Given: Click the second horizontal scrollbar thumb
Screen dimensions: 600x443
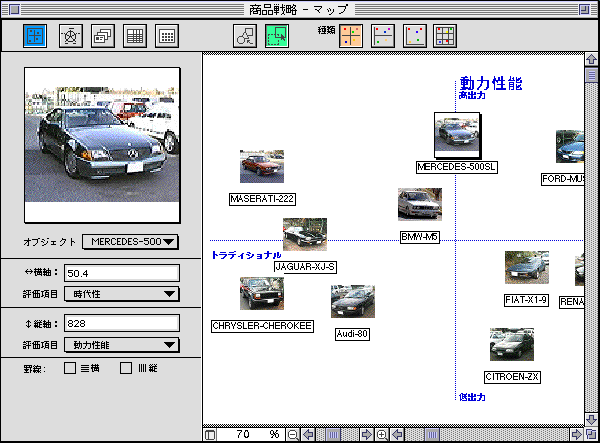Looking at the screenshot, I should 432,435.
